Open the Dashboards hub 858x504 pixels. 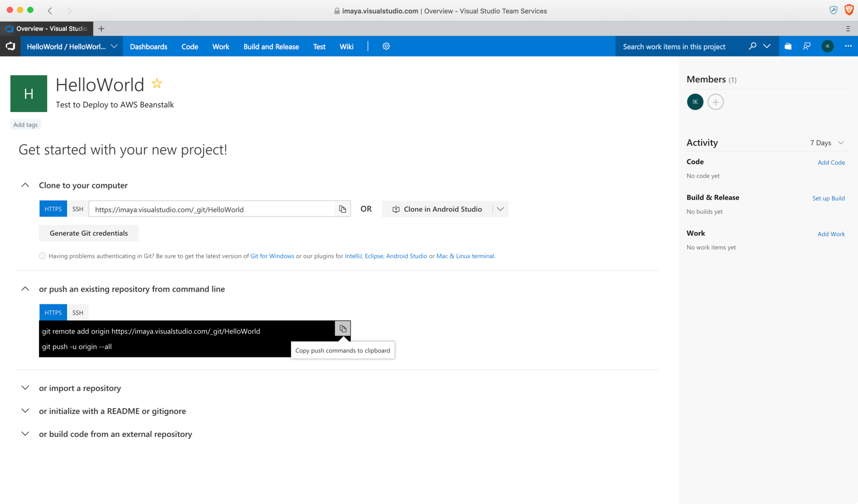point(149,46)
